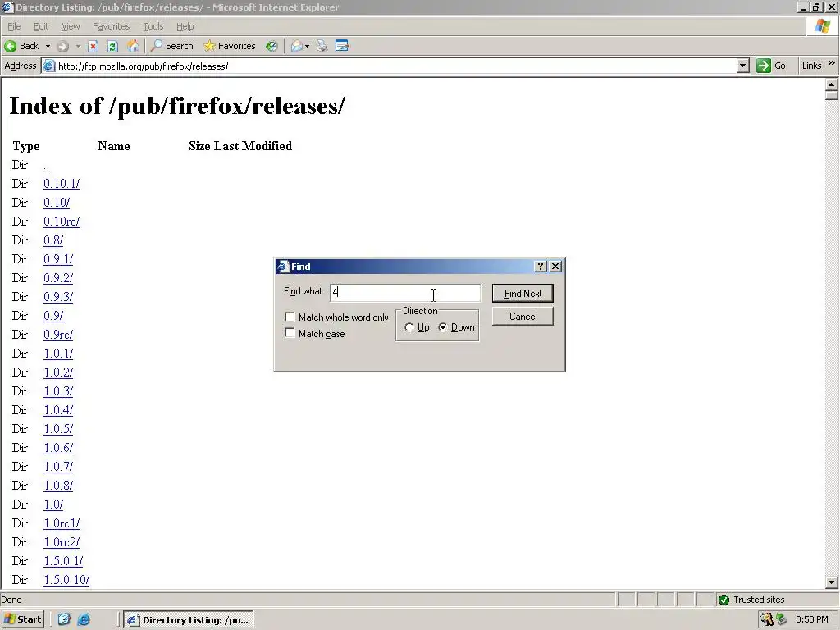This screenshot has width=840, height=630.
Task: Click the Trusted sites status icon
Action: (724, 600)
